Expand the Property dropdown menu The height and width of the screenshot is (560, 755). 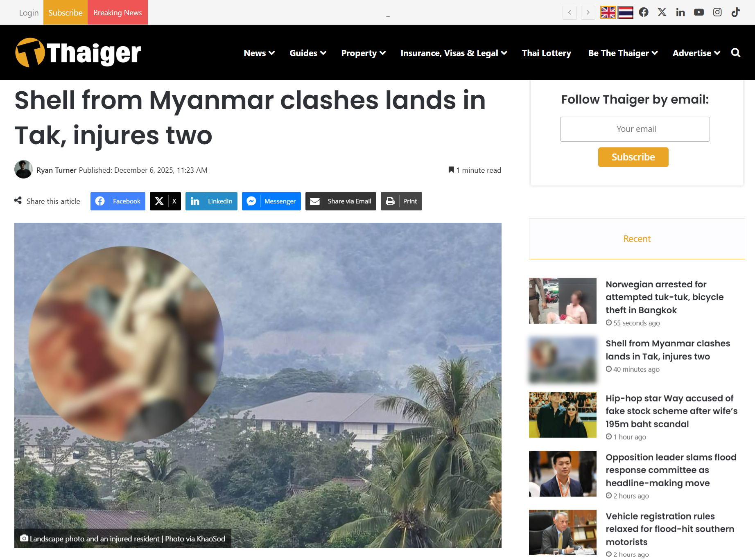(364, 53)
